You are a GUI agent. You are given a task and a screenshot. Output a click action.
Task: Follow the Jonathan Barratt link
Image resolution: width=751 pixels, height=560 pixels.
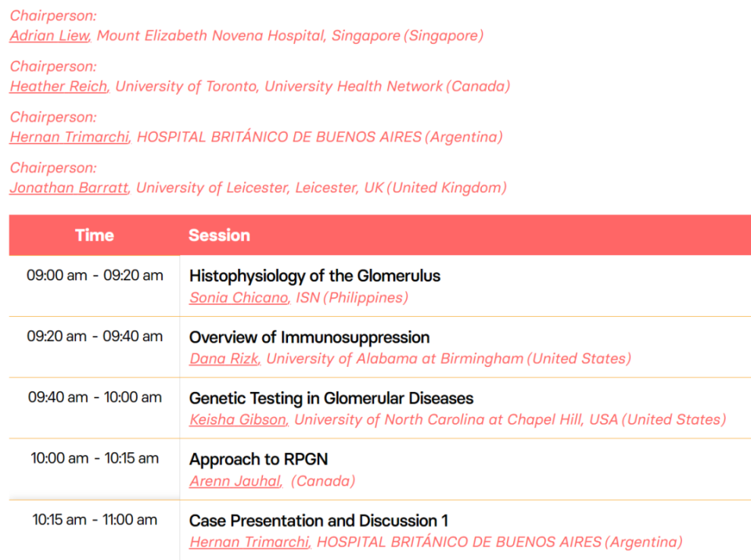point(69,188)
